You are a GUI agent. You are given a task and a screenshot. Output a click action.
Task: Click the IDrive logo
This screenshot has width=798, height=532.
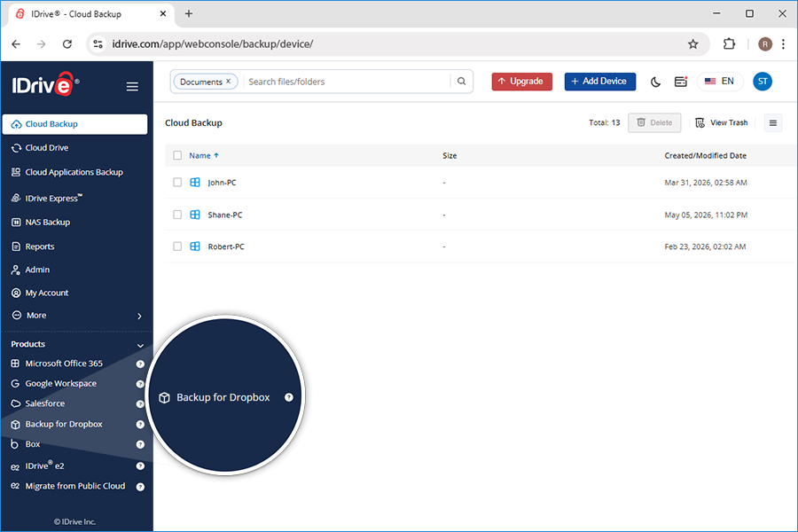(45, 84)
